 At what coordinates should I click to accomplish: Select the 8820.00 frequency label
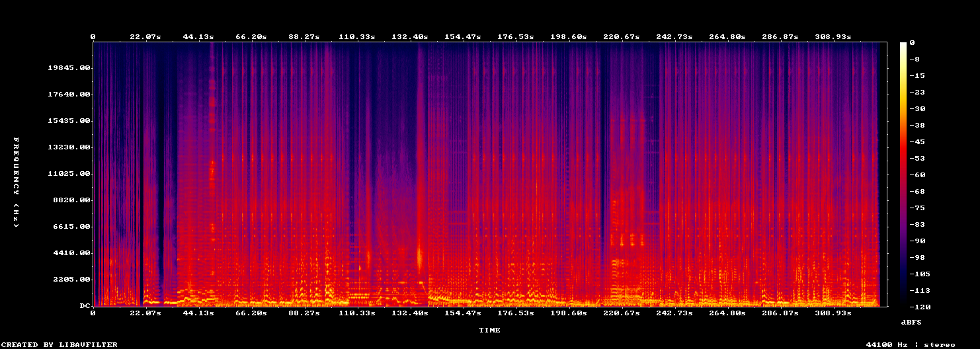point(70,200)
